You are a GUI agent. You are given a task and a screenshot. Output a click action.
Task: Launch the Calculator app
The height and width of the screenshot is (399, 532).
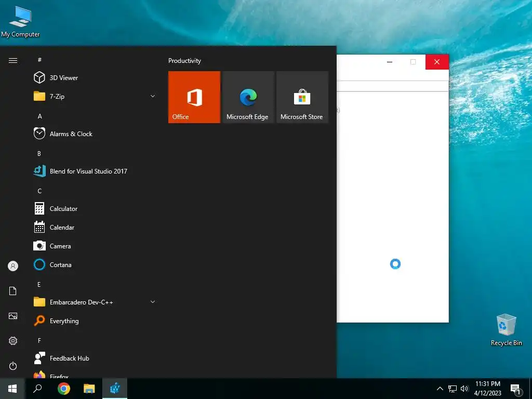coord(95,209)
